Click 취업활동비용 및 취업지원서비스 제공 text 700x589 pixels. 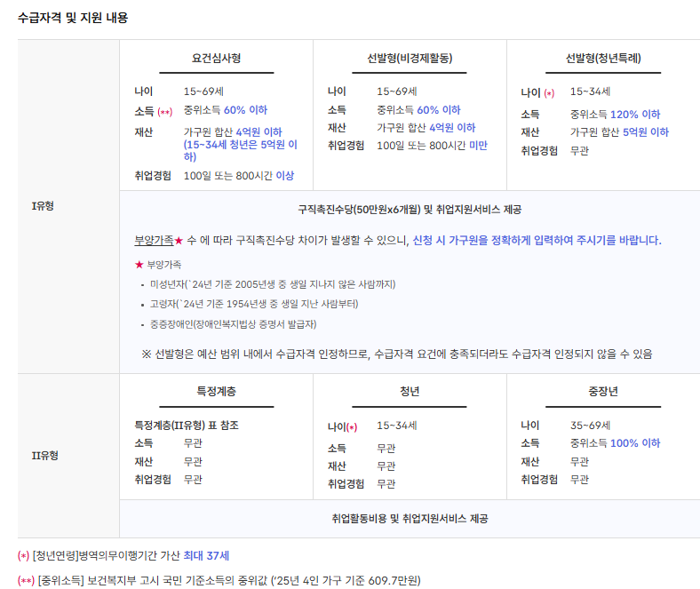[x=410, y=519]
